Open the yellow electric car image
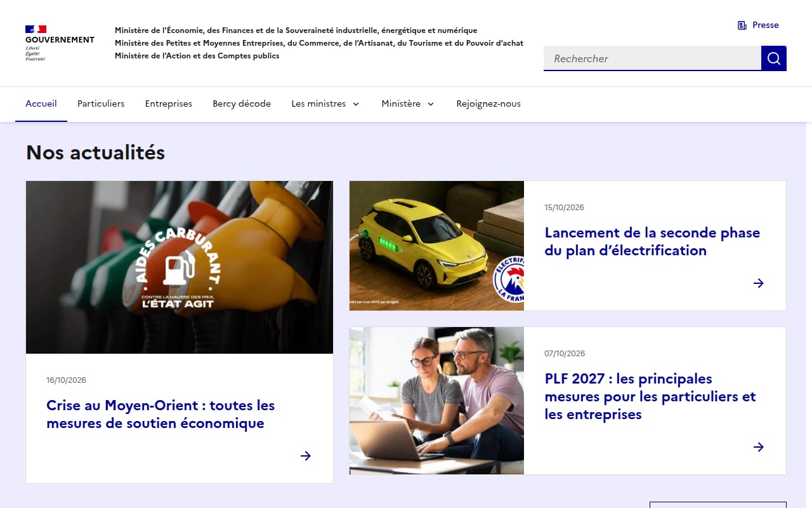812x508 pixels. tap(436, 246)
